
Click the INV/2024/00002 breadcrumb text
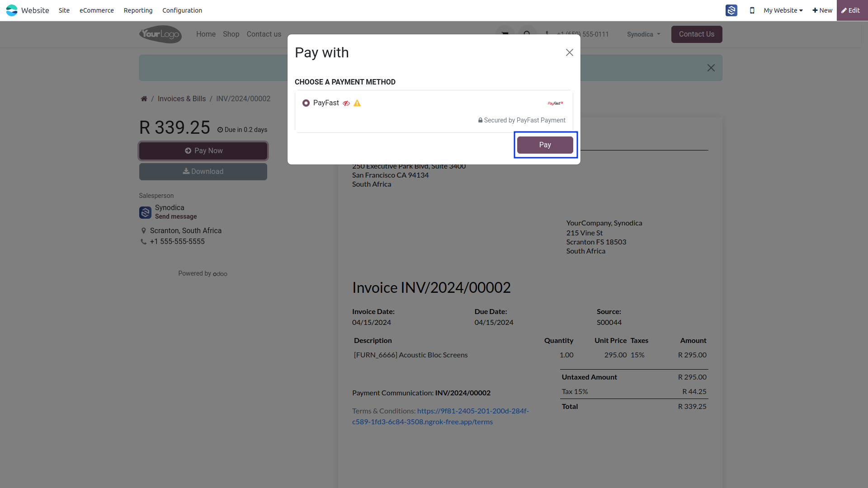(243, 99)
